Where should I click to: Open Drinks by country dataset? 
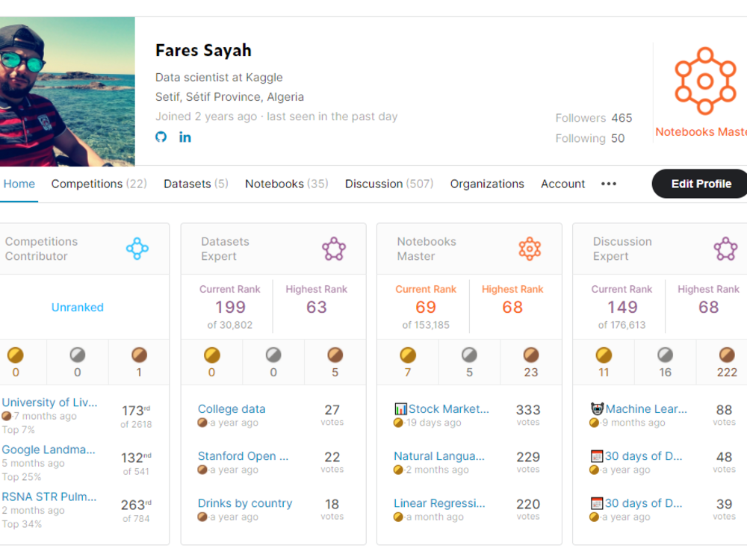pyautogui.click(x=245, y=503)
